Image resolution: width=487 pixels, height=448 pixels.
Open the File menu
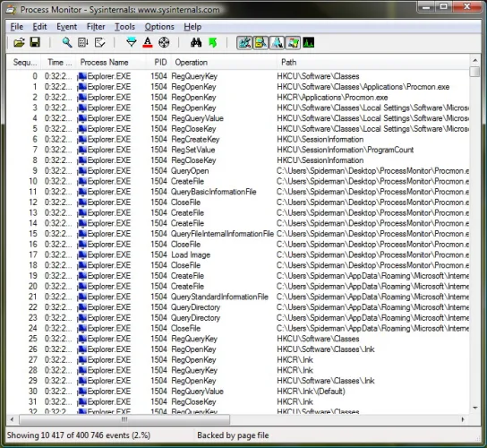click(17, 27)
